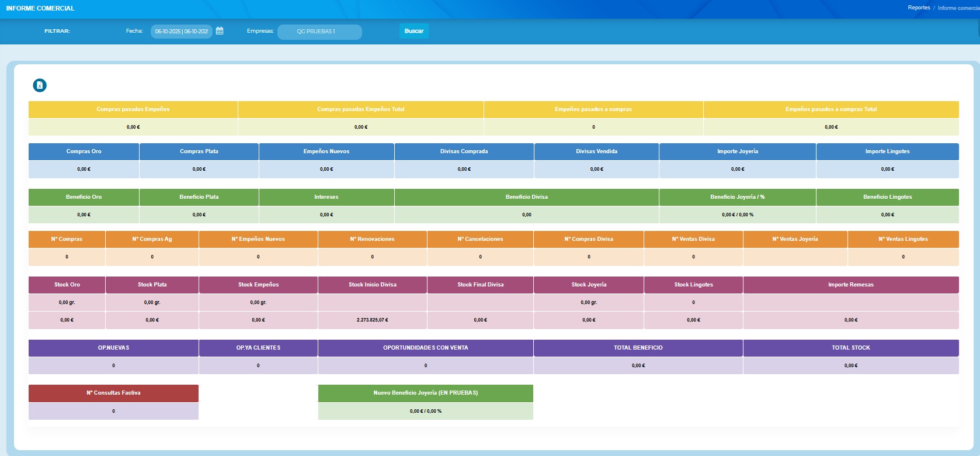
Task: Click the Nº Consultas Factiva red header
Action: 113,393
